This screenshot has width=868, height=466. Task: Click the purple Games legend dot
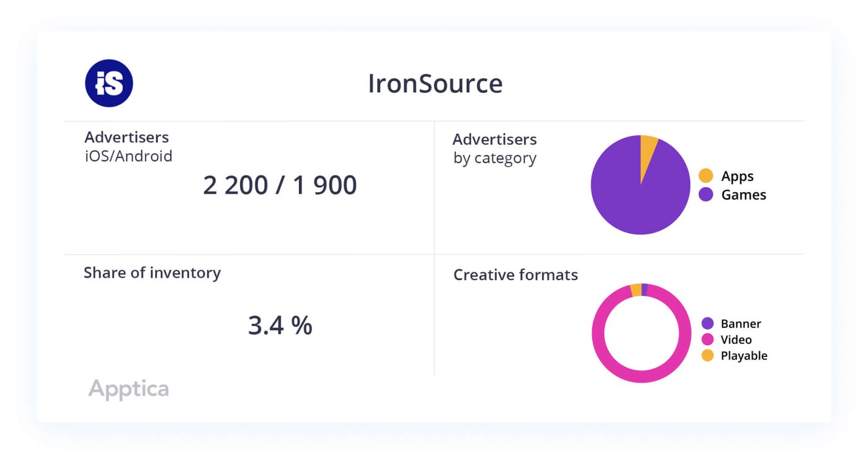point(706,195)
